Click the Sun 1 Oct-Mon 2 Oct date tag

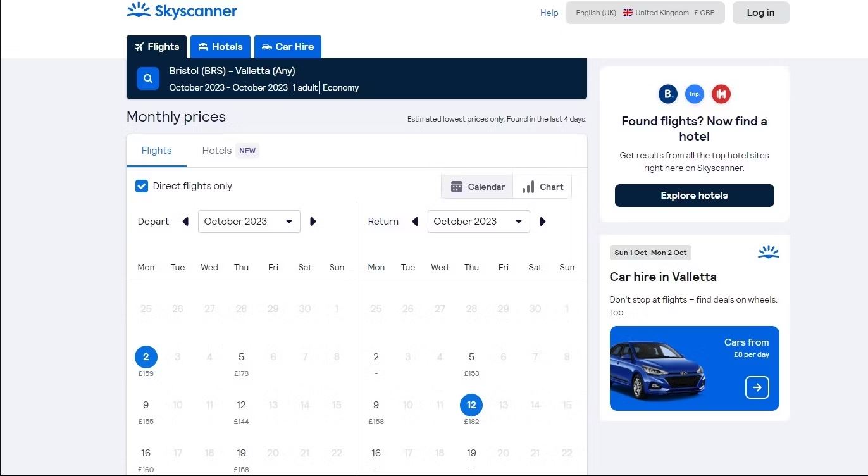tap(650, 253)
